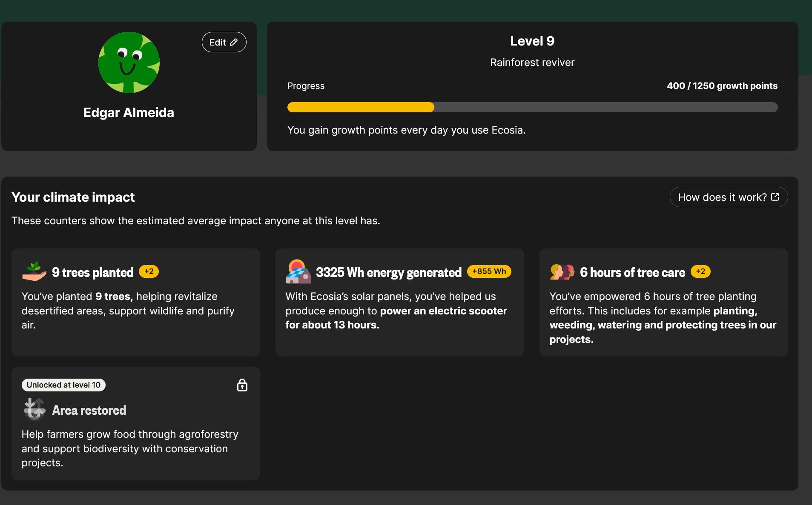Click the 400 / 1250 growth points label
Screen dimensions: 812x505
click(x=722, y=86)
